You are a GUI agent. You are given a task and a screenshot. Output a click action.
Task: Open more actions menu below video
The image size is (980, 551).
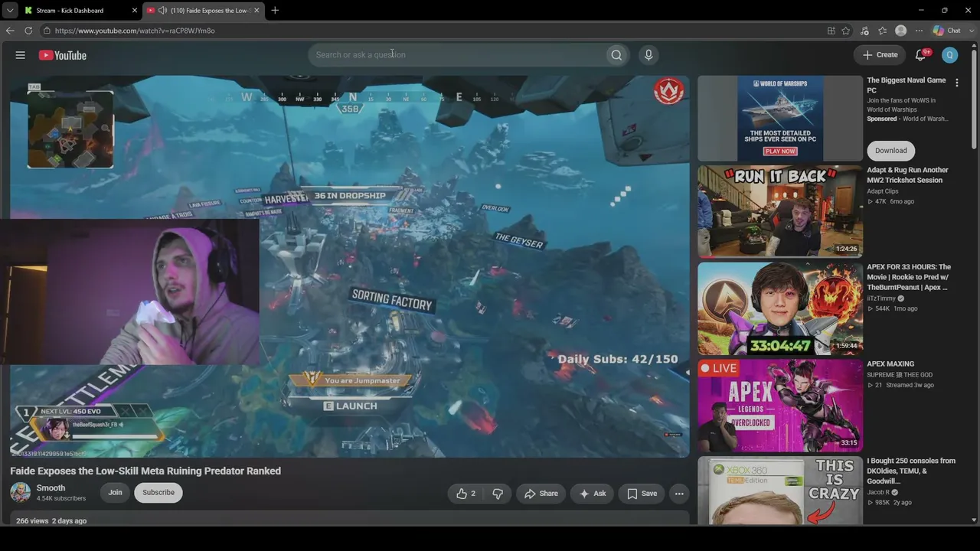pos(679,494)
